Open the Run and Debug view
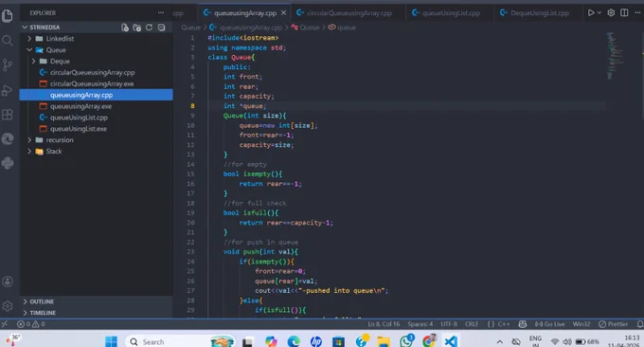This screenshot has width=644, height=347. (x=8, y=90)
